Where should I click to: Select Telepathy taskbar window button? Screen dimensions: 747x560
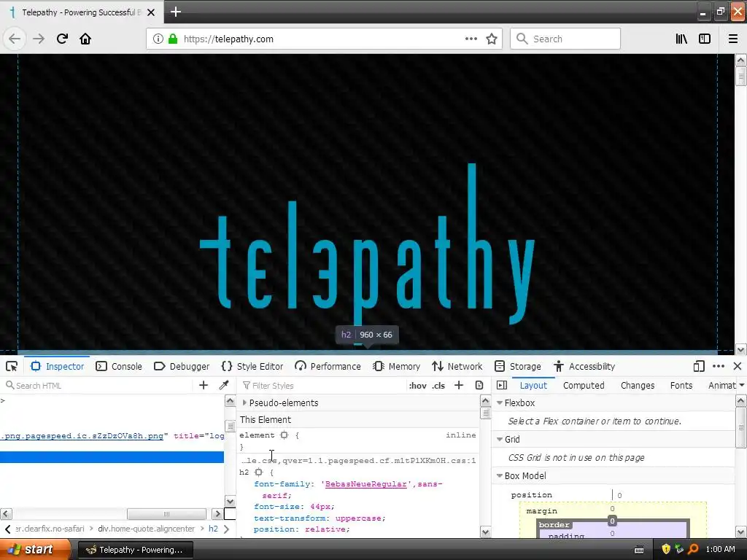click(135, 550)
